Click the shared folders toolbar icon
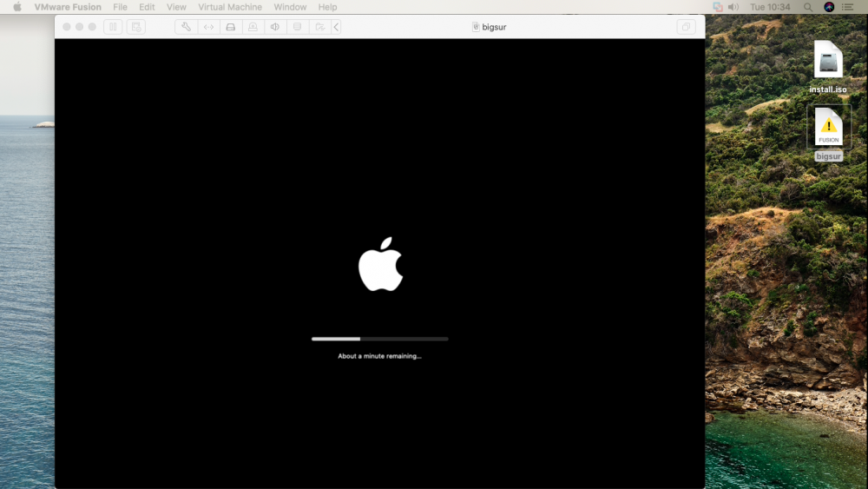Viewport: 868px width, 489px height. click(x=320, y=27)
